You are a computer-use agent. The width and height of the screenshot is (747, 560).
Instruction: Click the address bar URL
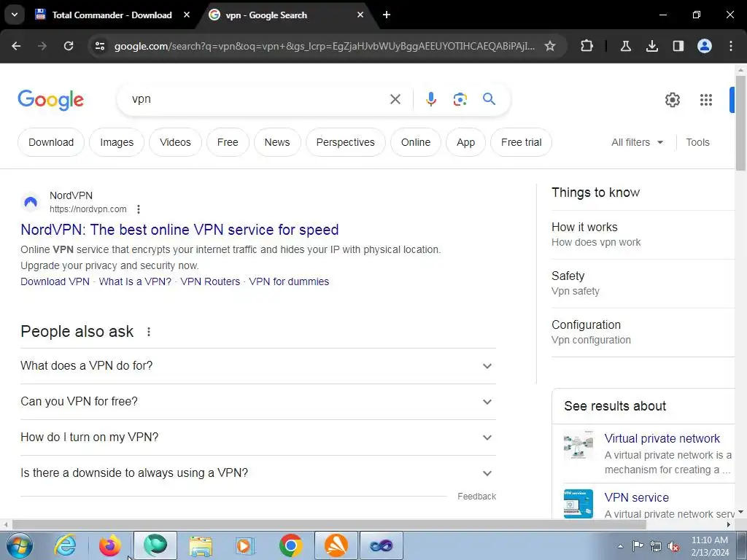pyautogui.click(x=324, y=46)
